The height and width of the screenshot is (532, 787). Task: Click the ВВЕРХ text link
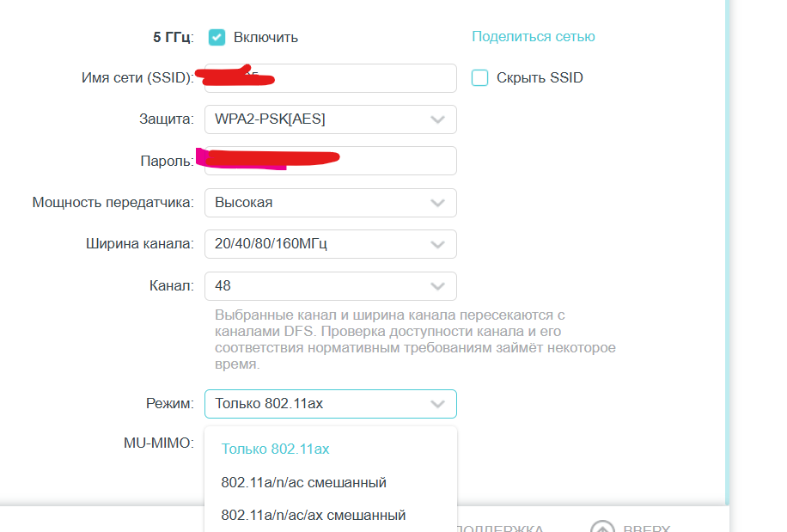646,528
